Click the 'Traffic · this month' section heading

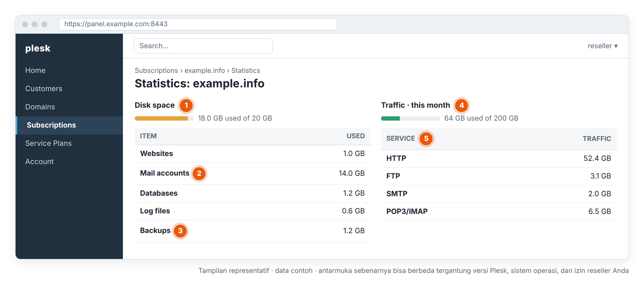(x=415, y=105)
